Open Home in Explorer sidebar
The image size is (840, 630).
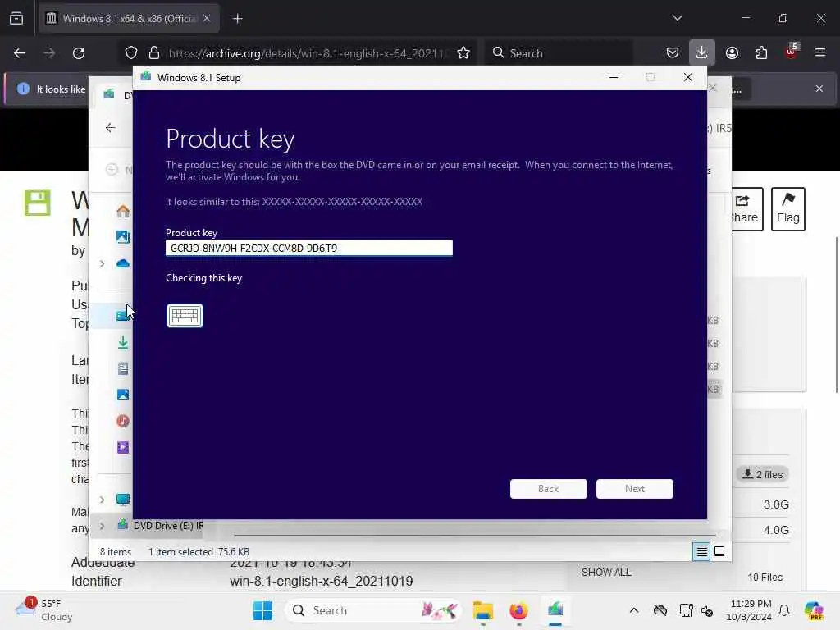[123, 211]
